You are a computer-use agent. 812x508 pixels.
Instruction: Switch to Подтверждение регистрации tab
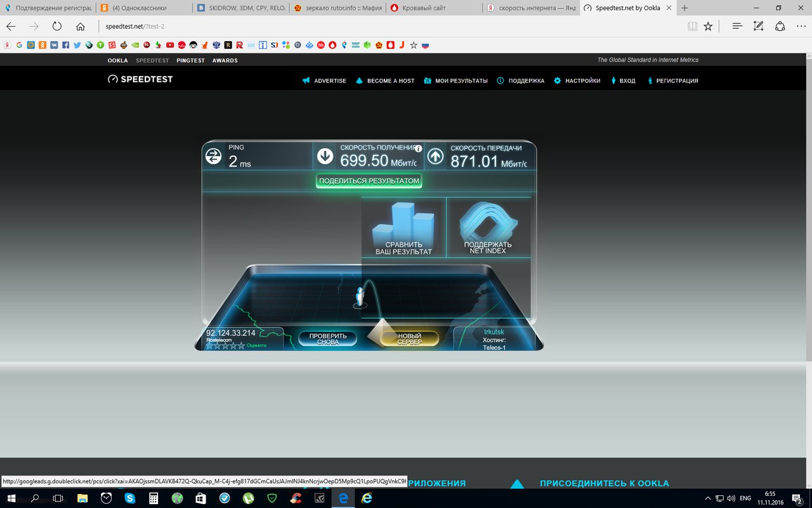48,8
